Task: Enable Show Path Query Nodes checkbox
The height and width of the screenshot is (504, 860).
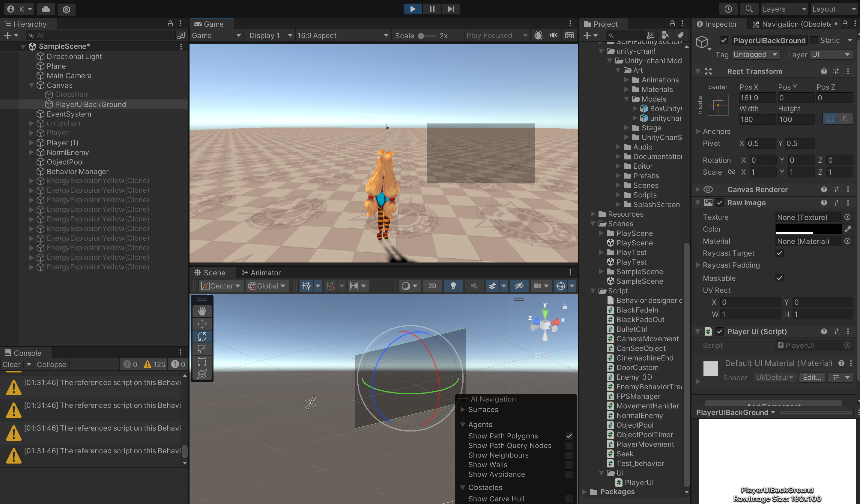Action: tap(569, 445)
